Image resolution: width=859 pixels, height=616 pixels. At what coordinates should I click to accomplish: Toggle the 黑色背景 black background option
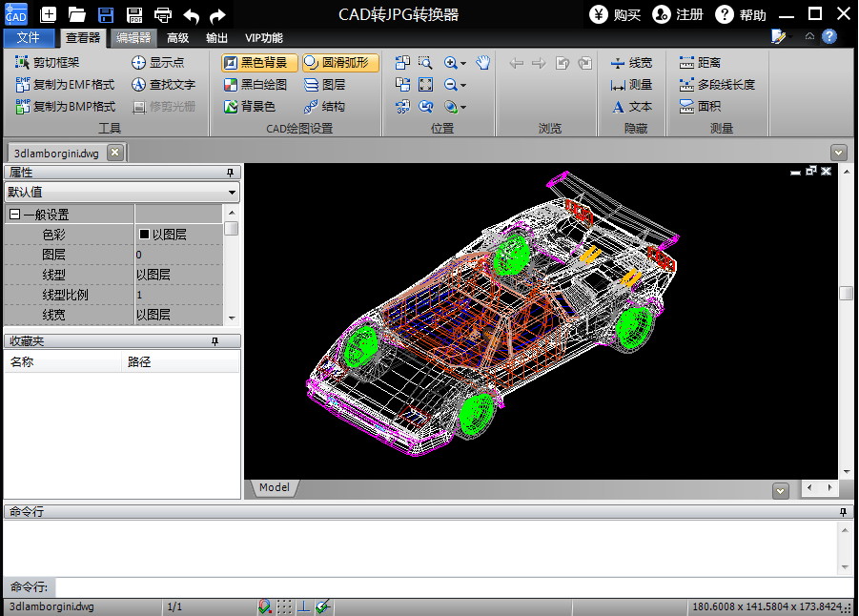260,63
